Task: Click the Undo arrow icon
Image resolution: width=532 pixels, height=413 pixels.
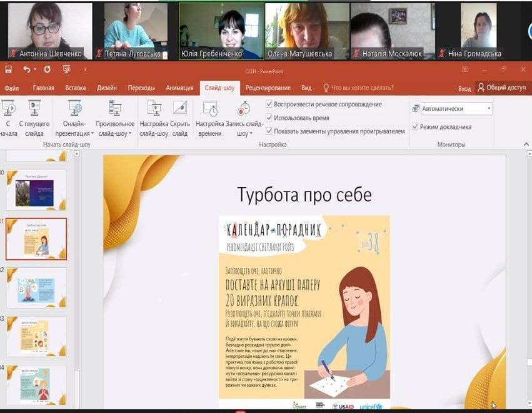Action: [27, 69]
